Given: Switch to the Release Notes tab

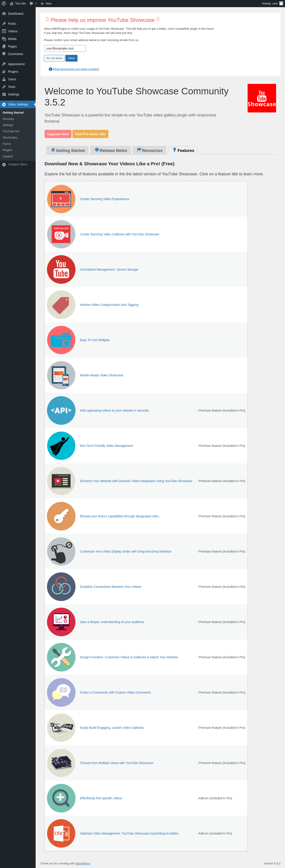Looking at the screenshot, I should click(111, 150).
